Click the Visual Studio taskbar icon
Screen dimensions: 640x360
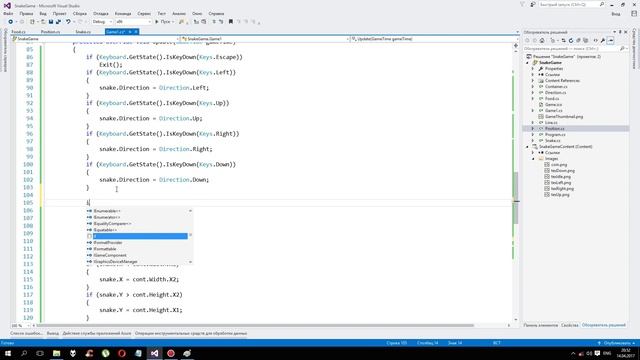154,353
